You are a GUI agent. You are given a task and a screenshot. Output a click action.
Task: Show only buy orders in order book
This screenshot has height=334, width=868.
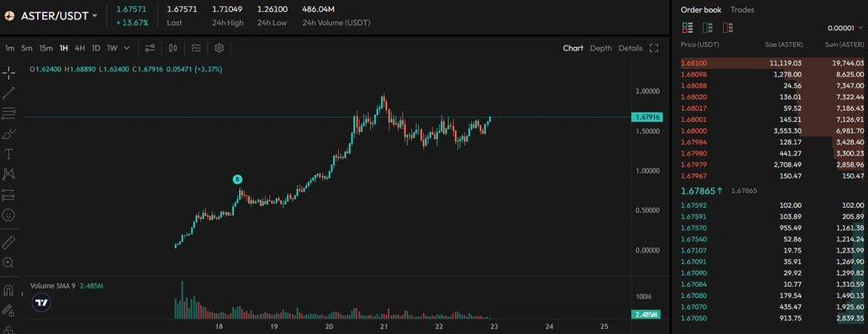click(x=707, y=28)
